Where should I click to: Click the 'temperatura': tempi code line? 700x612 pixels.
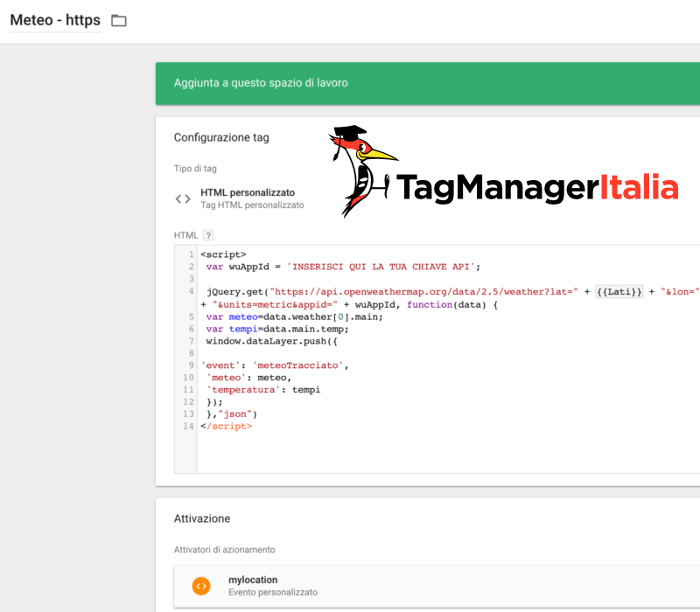click(x=263, y=389)
